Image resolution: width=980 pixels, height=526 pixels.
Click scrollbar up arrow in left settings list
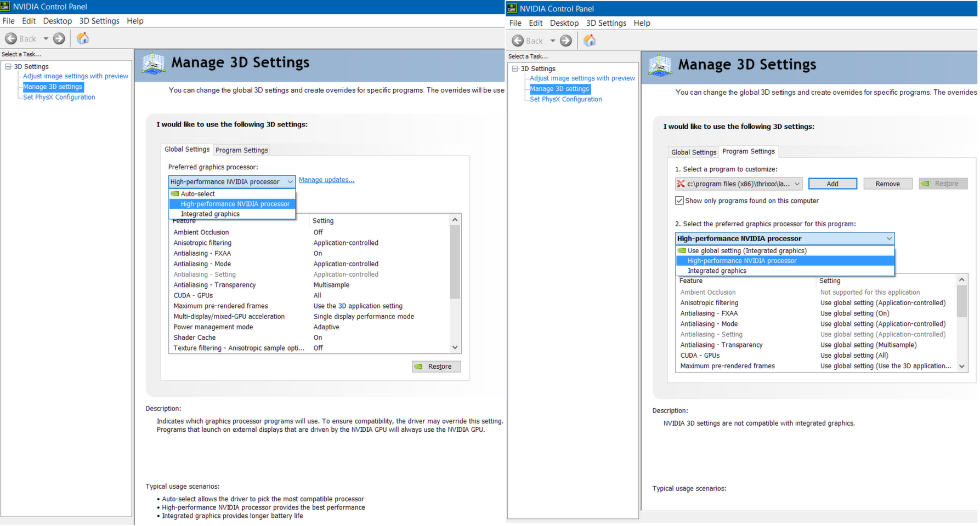pos(455,220)
